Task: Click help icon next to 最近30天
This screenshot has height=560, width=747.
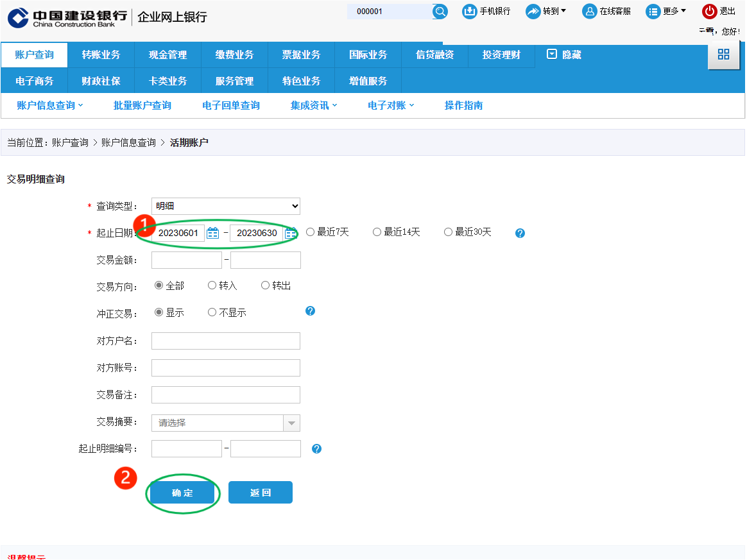Action: pyautogui.click(x=520, y=233)
